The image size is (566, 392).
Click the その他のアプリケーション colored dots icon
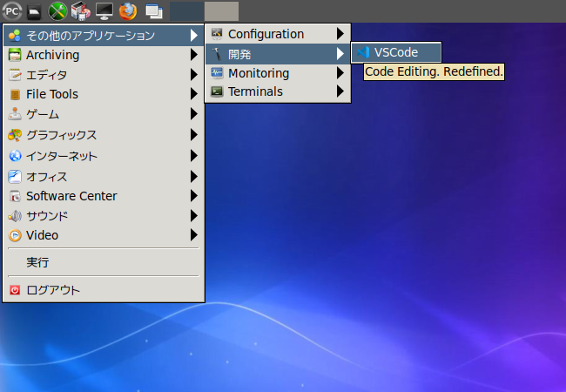(x=15, y=36)
